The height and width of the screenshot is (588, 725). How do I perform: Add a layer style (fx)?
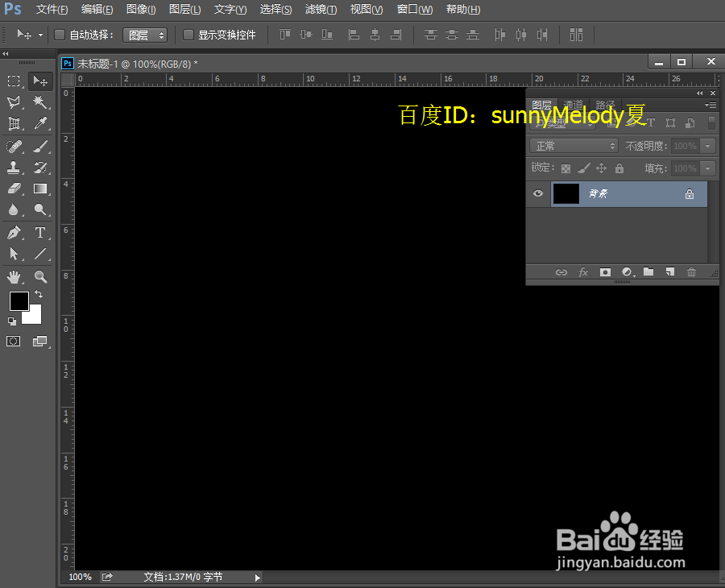click(583, 272)
